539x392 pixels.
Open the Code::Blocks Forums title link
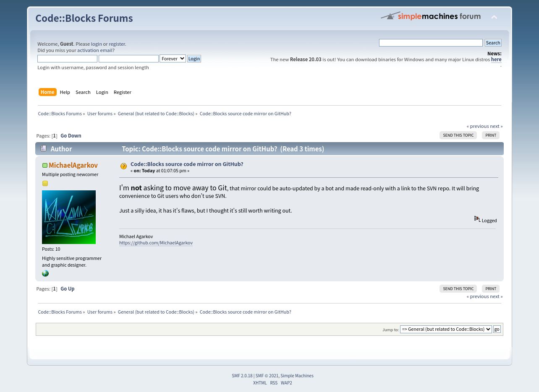click(84, 18)
